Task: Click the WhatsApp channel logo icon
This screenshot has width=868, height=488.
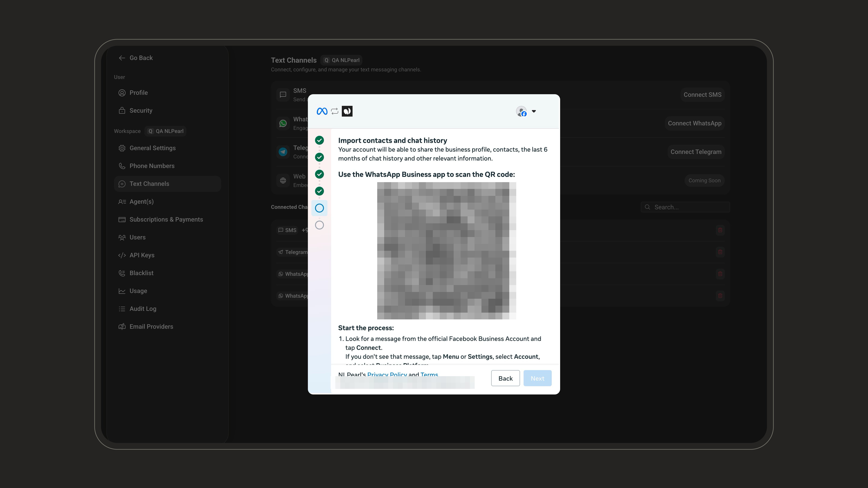Action: point(283,123)
